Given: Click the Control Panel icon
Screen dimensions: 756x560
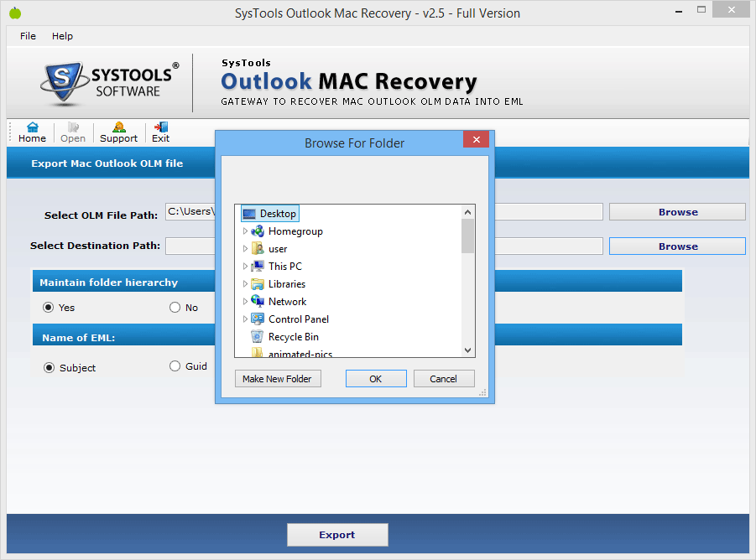Looking at the screenshot, I should [258, 319].
